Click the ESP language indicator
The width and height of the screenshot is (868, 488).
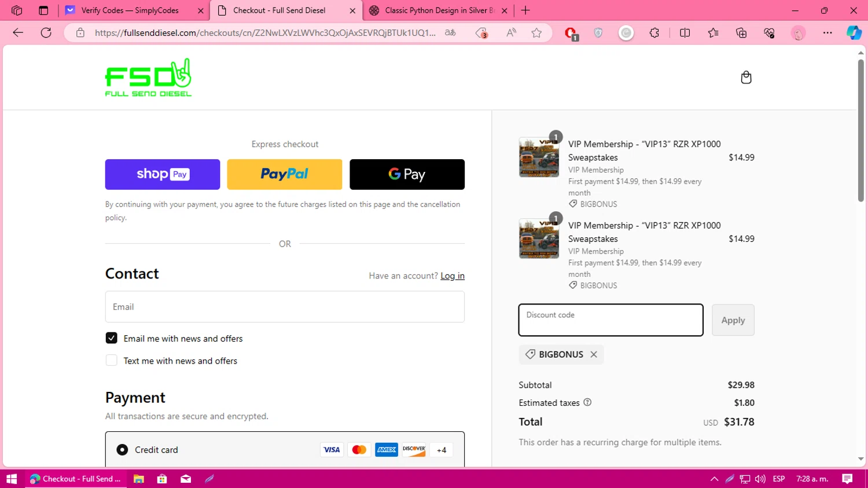pyautogui.click(x=779, y=479)
